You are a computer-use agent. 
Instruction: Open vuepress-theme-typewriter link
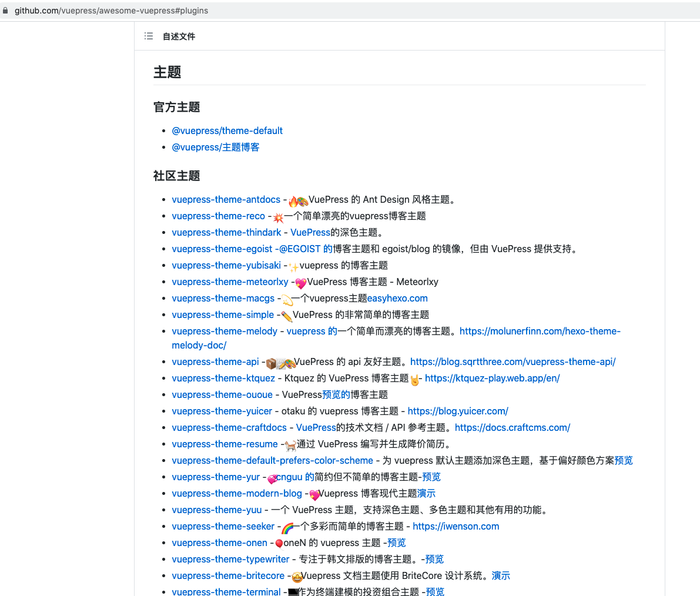pyautogui.click(x=230, y=560)
